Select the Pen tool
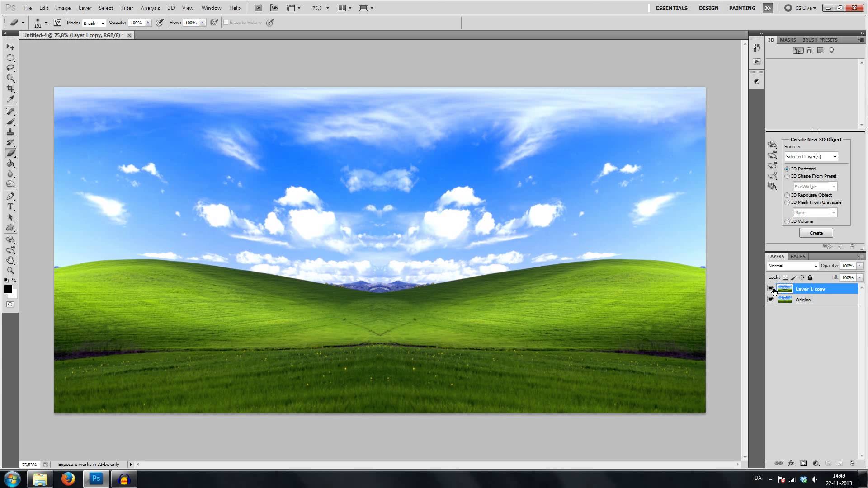 (x=10, y=196)
